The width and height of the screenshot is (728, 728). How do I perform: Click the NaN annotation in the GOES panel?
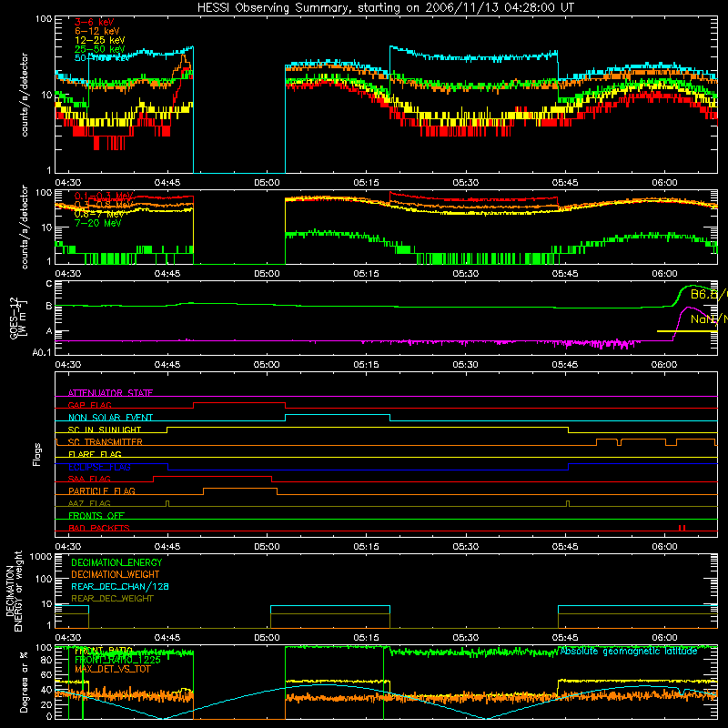(x=709, y=319)
